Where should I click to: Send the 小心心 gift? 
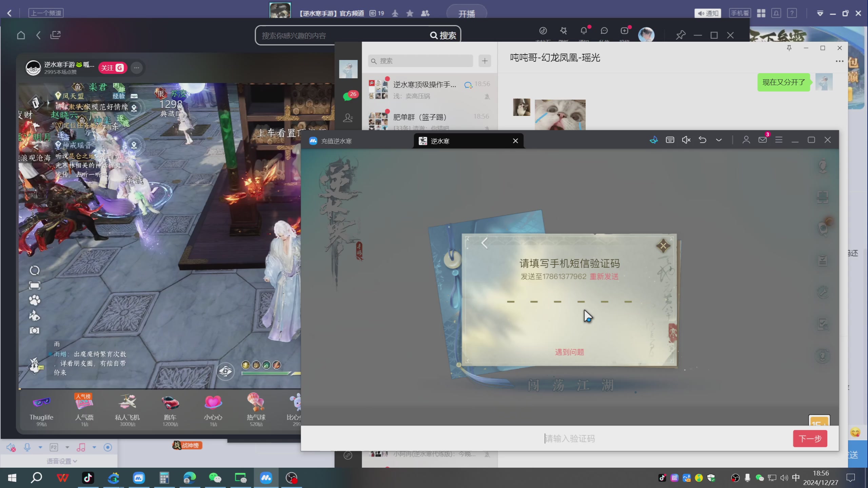(x=213, y=409)
